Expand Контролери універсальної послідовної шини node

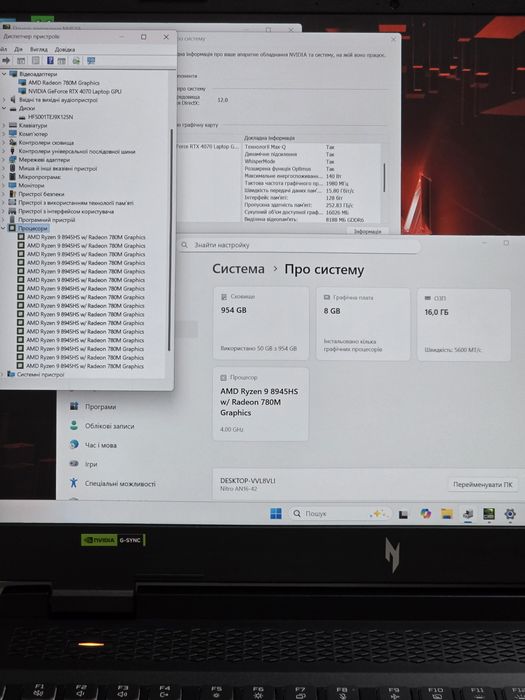pyautogui.click(x=4, y=151)
